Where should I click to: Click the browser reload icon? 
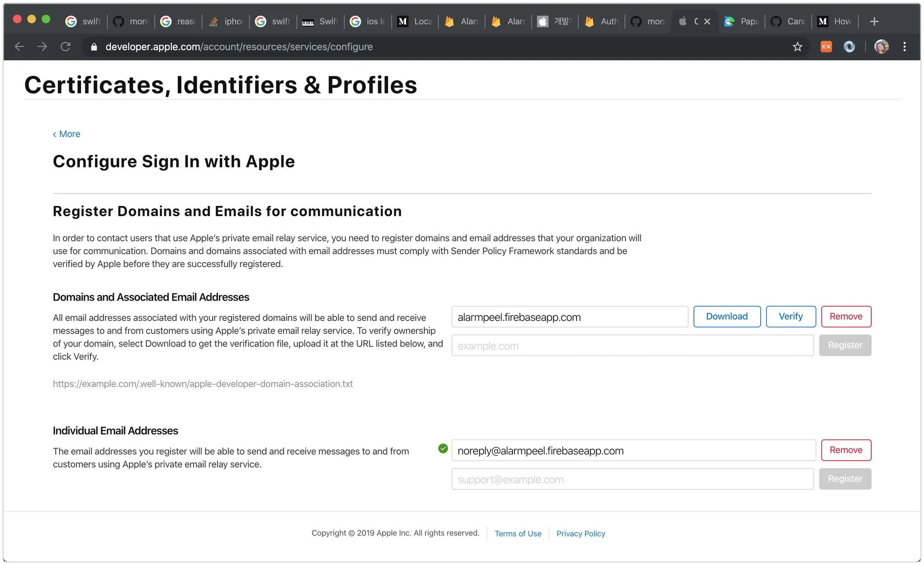65,47
